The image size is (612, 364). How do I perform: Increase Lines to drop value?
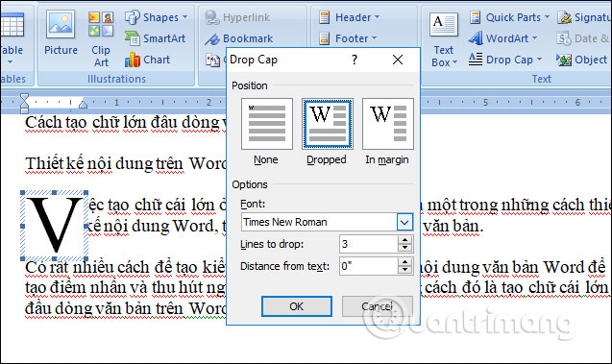(x=404, y=240)
